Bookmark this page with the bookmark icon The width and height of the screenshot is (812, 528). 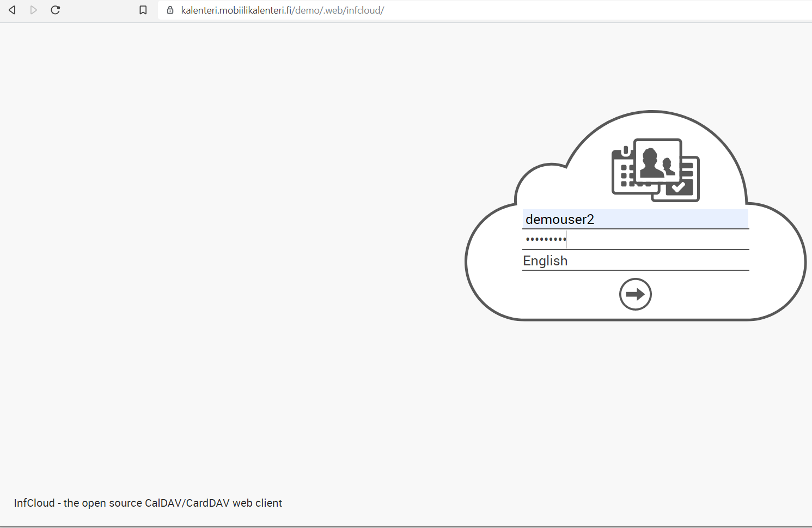[143, 10]
